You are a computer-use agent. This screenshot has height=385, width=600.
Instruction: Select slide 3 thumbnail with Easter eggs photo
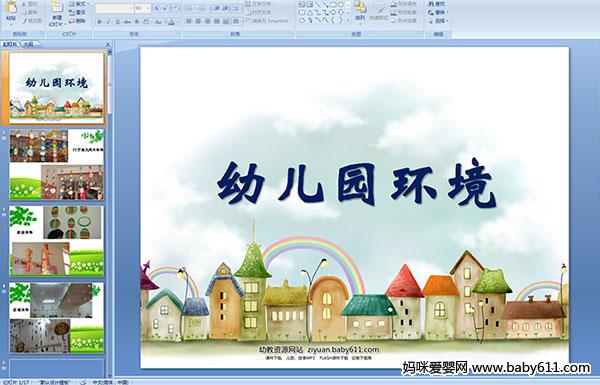point(56,241)
